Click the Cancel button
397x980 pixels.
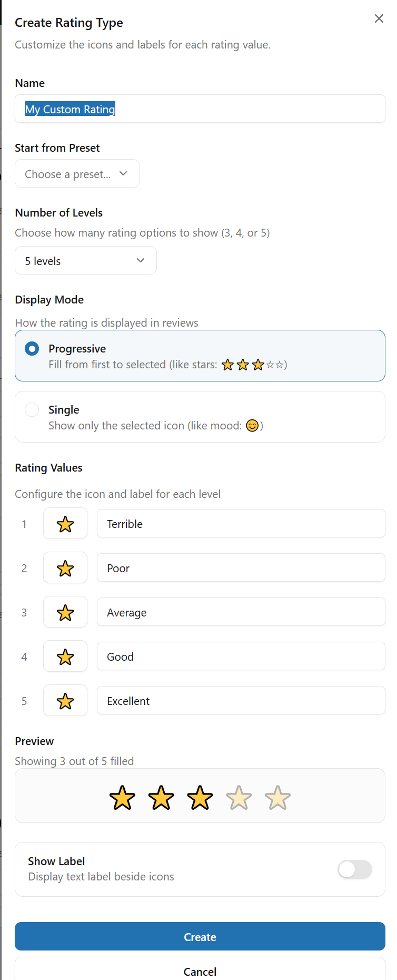200,971
